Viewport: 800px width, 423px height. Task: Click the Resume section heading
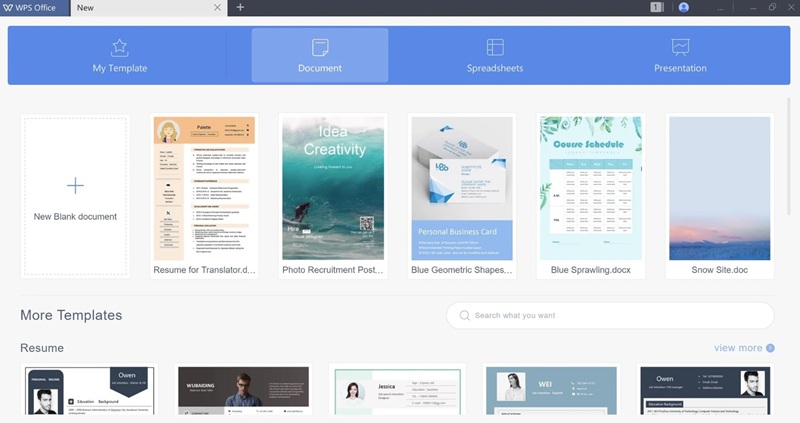(x=42, y=348)
